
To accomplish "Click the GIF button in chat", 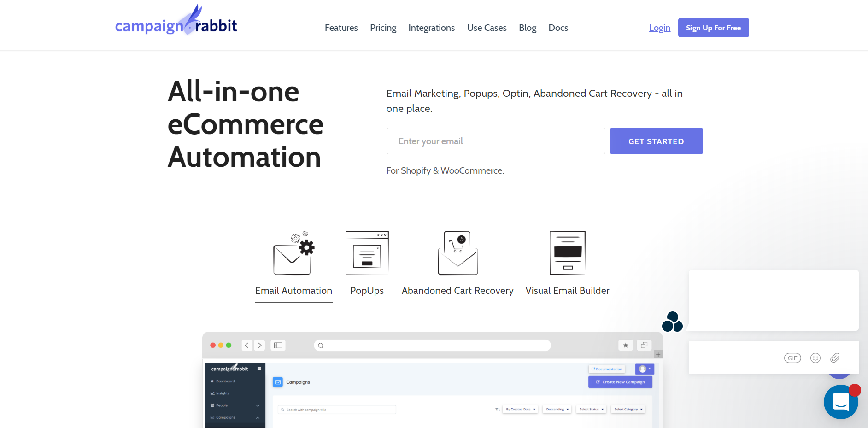I will coord(792,358).
